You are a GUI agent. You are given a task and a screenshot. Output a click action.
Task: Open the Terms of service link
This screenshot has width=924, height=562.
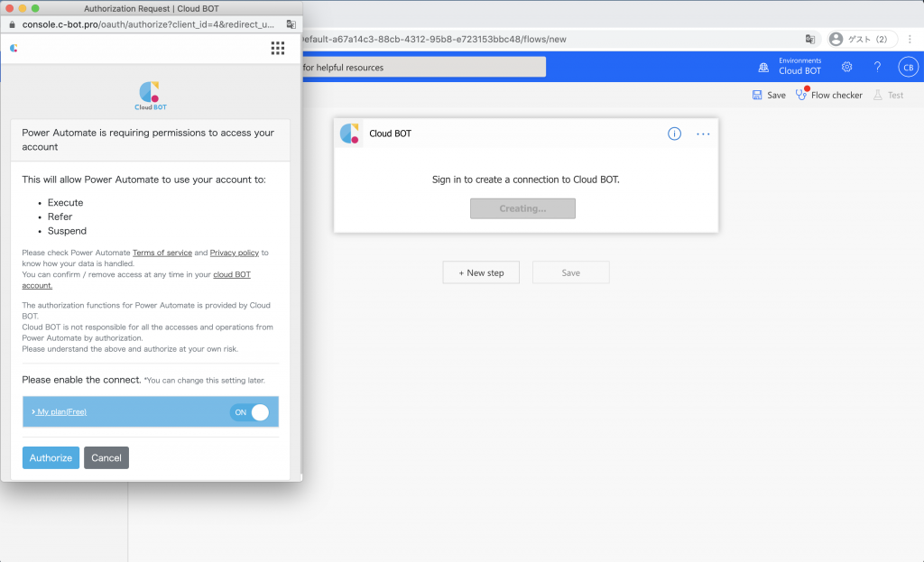pos(162,253)
